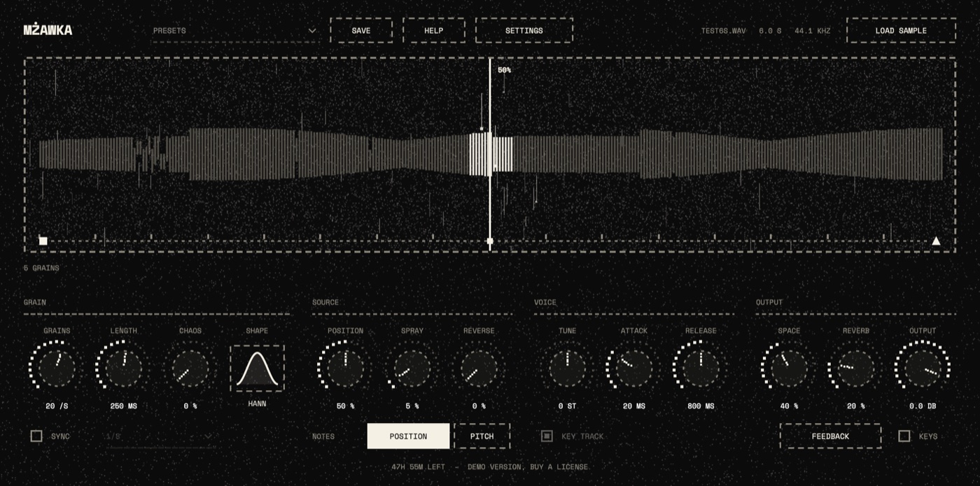Click the square loop start marker
The width and height of the screenshot is (980, 486).
pos(43,241)
